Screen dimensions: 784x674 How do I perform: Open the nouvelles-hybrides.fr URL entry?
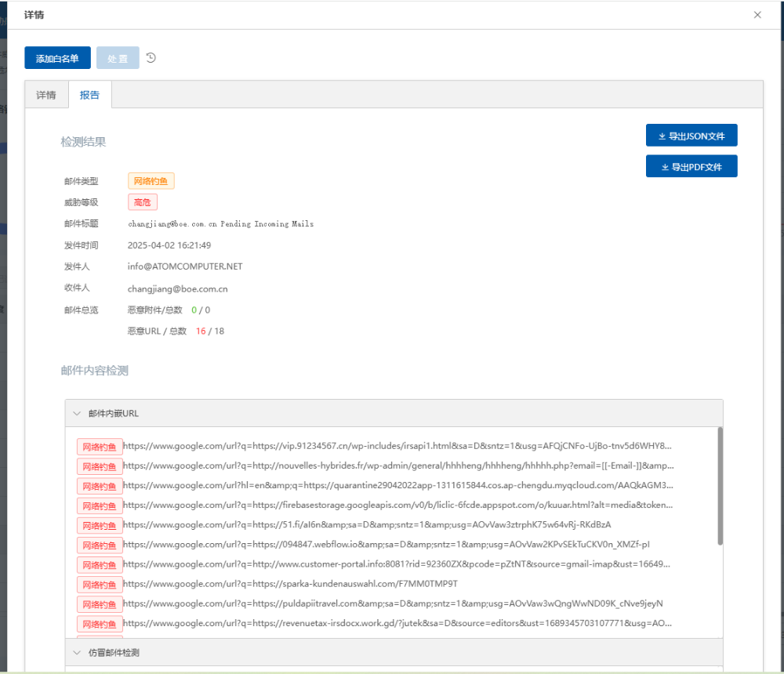click(x=397, y=466)
